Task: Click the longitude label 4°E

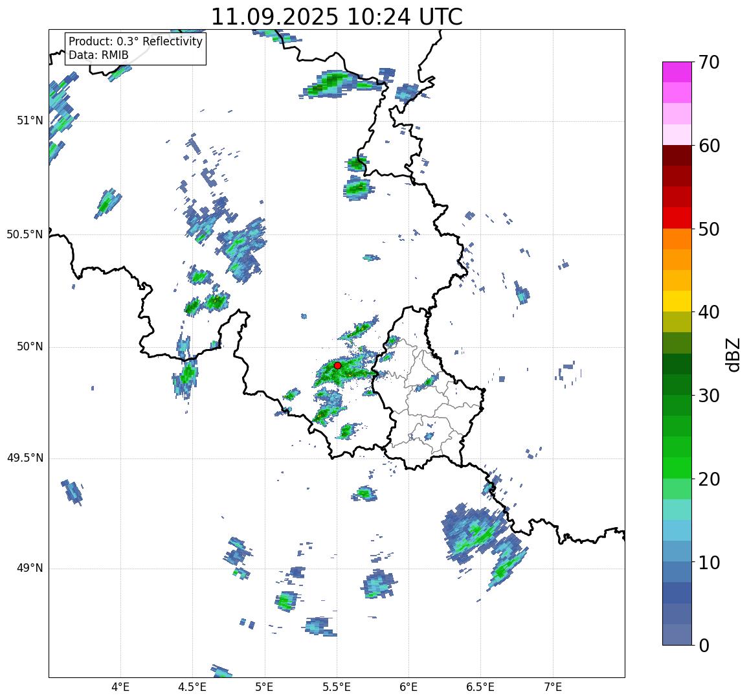Action: click(x=120, y=687)
